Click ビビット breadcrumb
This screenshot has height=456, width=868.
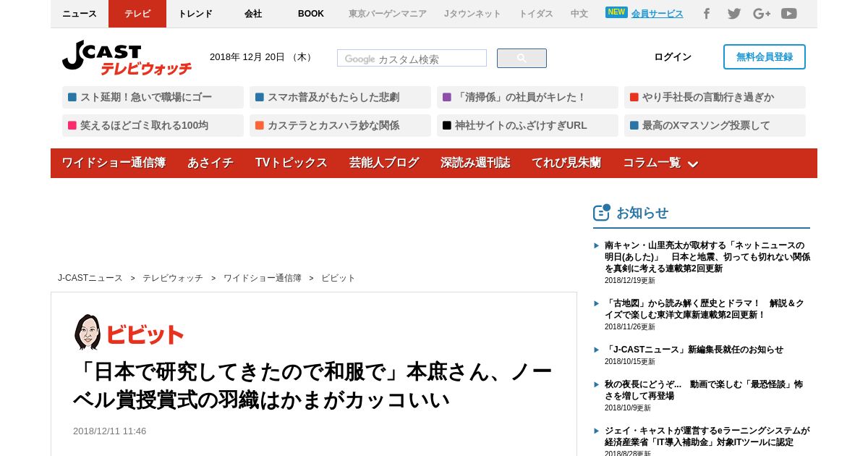point(339,278)
